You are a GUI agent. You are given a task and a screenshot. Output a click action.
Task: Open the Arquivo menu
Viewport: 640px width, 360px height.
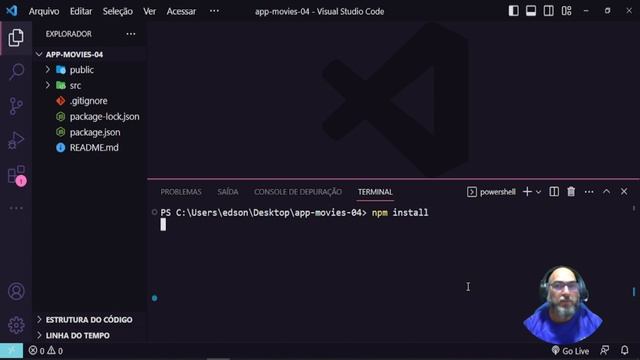[44, 11]
